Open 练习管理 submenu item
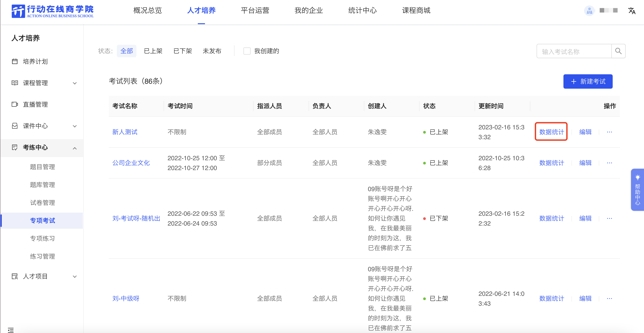 tap(43, 256)
